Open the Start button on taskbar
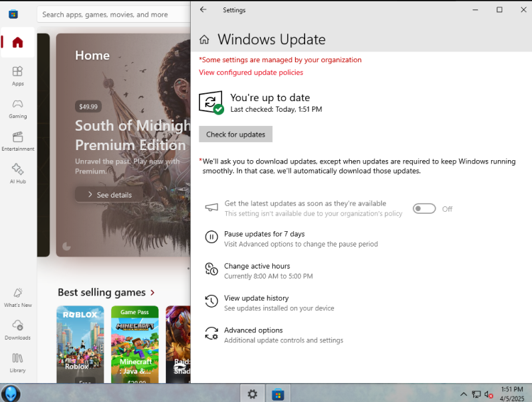532x402 pixels. (11, 393)
